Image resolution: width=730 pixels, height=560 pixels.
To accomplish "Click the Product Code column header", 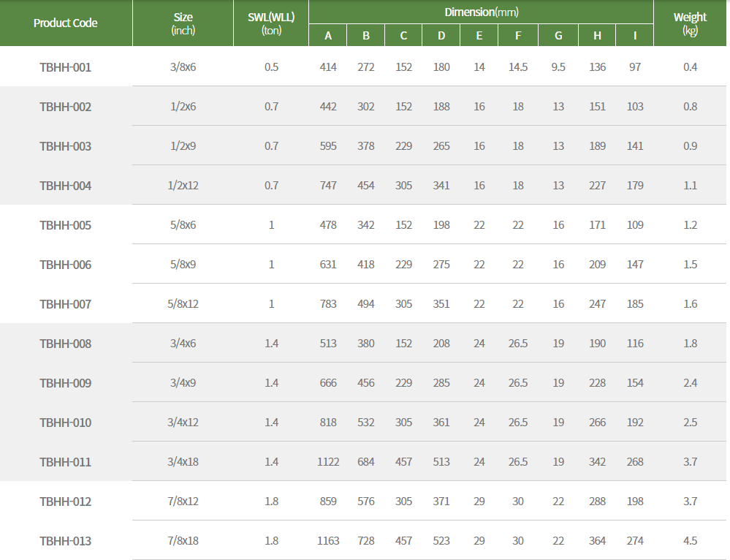I will coord(66,23).
